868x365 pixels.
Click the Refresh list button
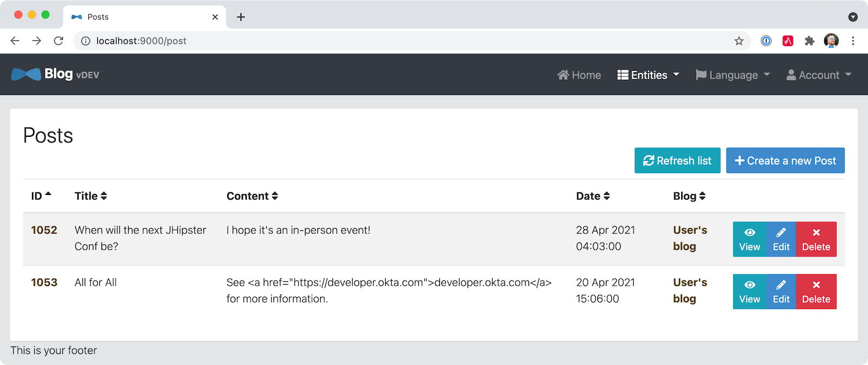[678, 161]
